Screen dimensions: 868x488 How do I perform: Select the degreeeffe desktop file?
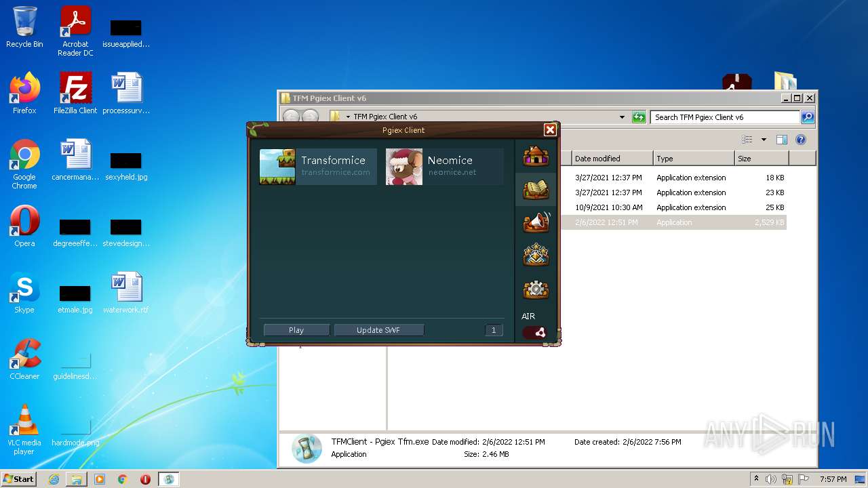point(75,233)
